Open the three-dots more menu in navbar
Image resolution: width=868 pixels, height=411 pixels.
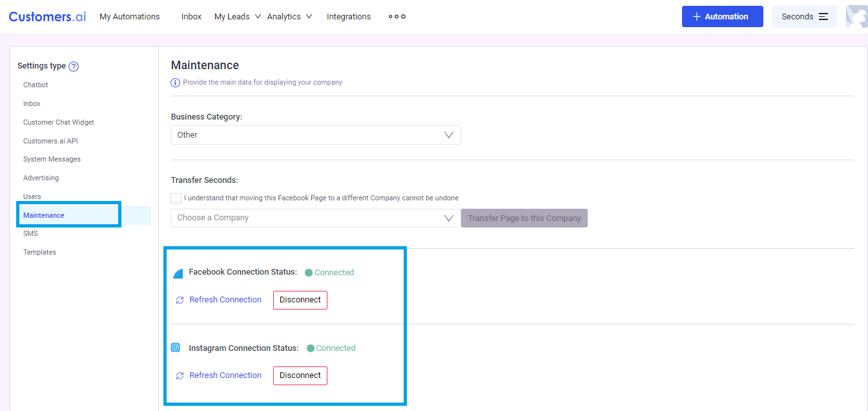(x=397, y=17)
